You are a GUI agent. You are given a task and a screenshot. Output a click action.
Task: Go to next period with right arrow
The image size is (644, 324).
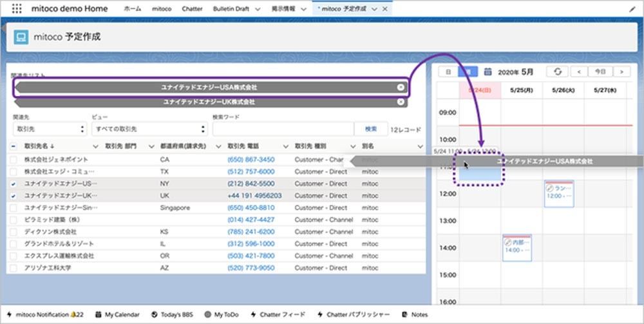[x=622, y=71]
